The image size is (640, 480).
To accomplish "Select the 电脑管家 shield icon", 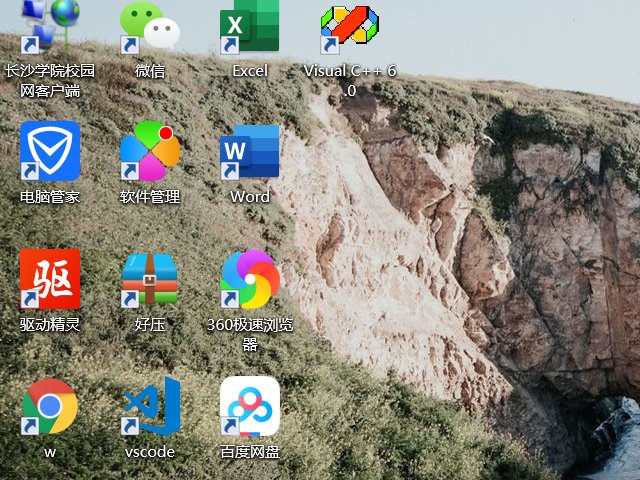I will (x=50, y=151).
